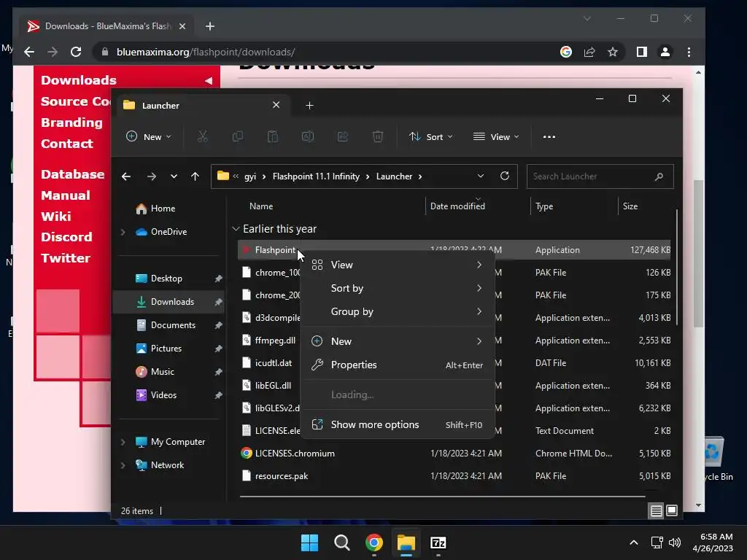Open address bar history dropdown chevron
Image resolution: width=747 pixels, height=560 pixels.
pos(481,176)
